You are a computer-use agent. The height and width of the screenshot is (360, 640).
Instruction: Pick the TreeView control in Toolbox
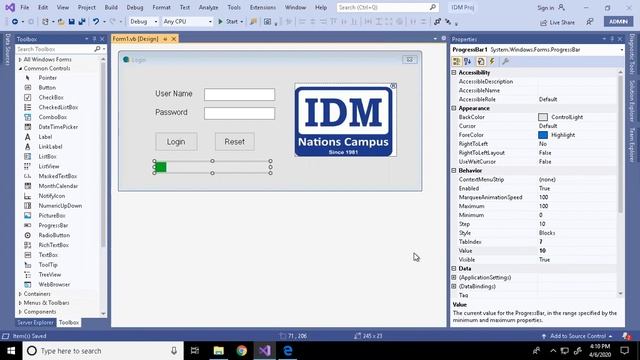coord(49,274)
